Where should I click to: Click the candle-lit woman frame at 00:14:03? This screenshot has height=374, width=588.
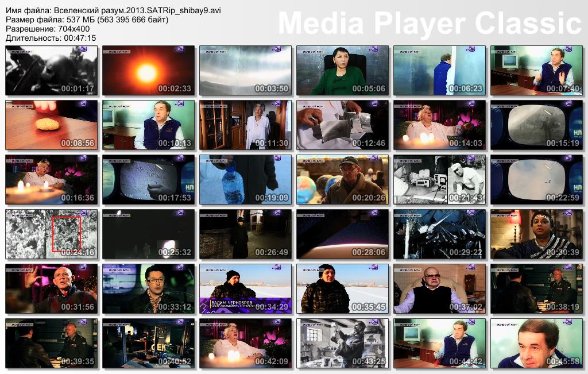point(439,125)
